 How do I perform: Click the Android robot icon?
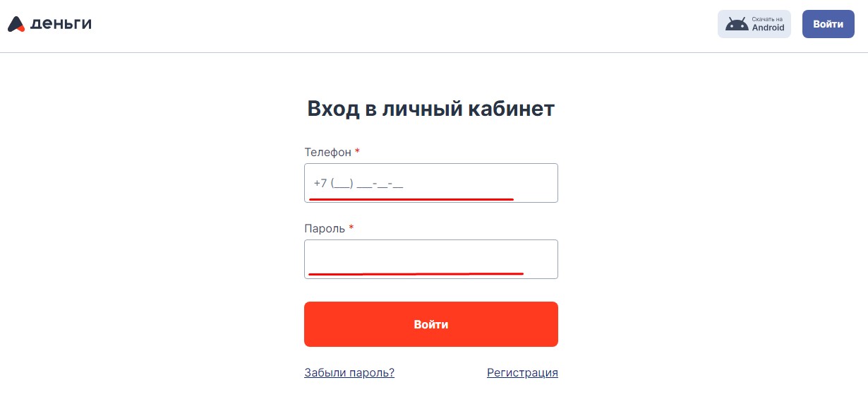click(x=737, y=24)
